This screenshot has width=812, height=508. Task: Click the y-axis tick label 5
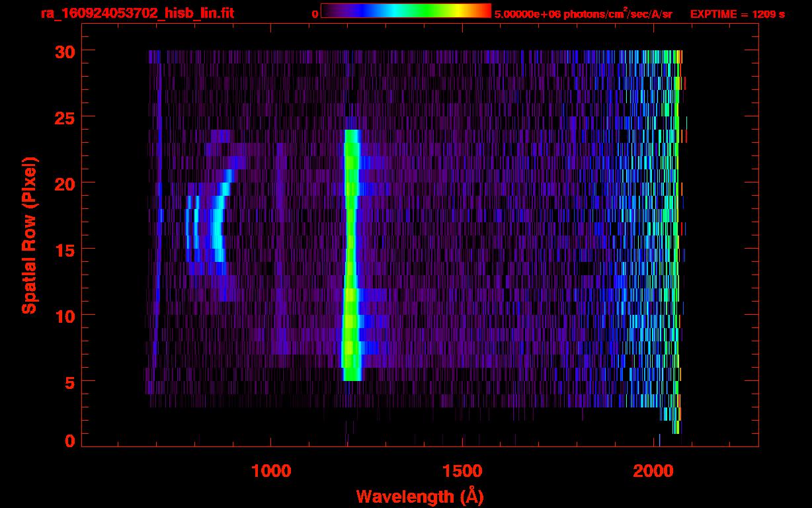click(70, 382)
